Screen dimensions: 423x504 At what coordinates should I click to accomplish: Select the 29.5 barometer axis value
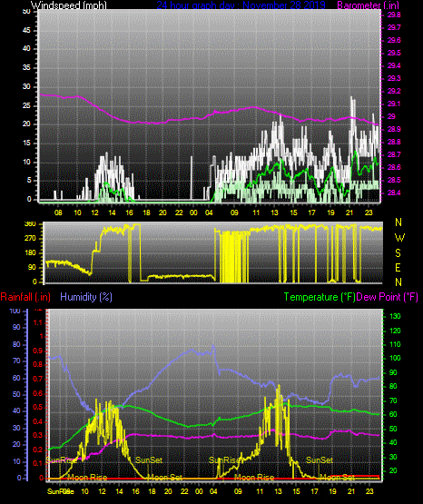tap(394, 53)
